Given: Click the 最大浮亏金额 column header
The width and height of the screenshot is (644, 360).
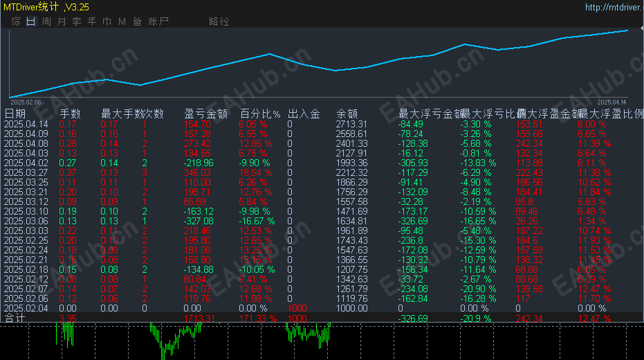Looking at the screenshot, I should (x=431, y=114).
